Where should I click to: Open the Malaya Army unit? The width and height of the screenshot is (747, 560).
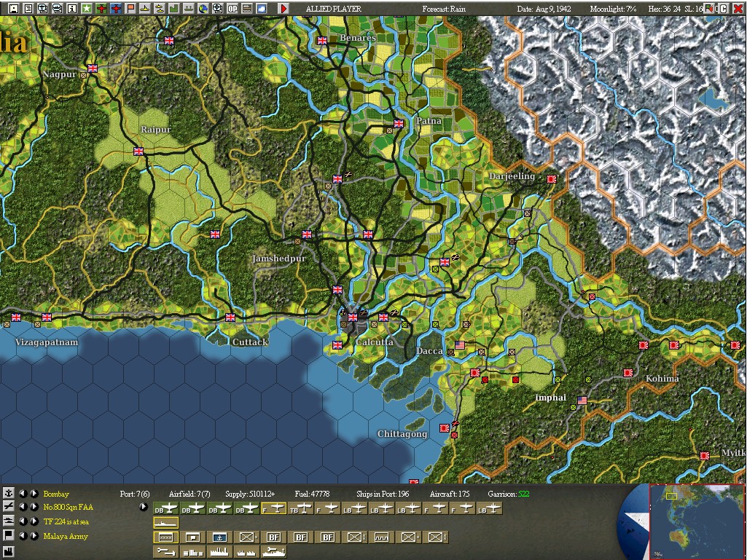66,536
